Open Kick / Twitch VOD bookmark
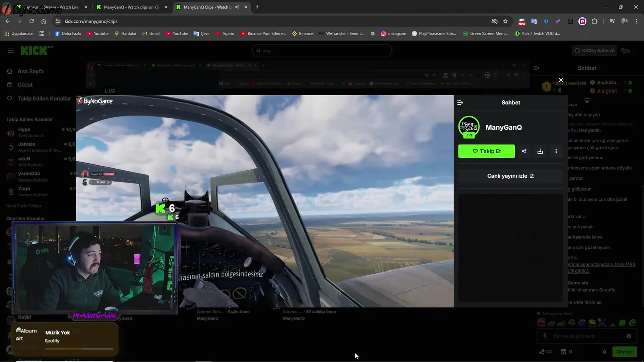The width and height of the screenshot is (644, 362). [537, 33]
